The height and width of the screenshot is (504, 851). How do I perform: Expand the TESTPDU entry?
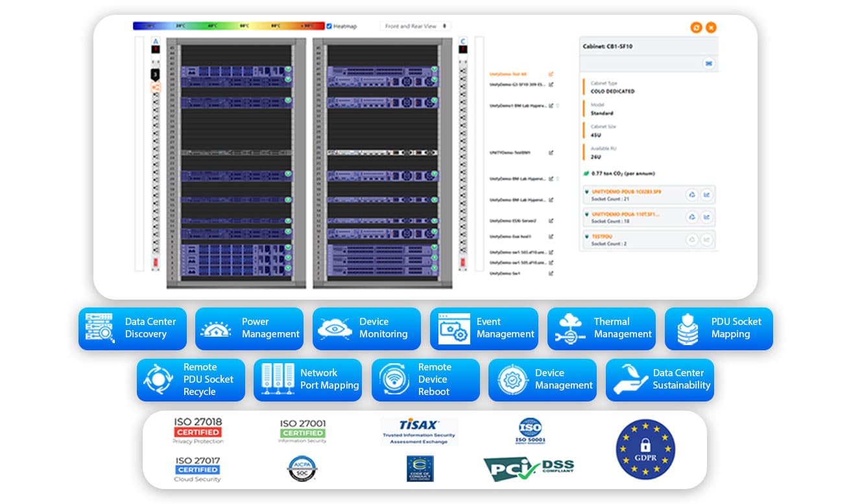pyautogui.click(x=587, y=237)
